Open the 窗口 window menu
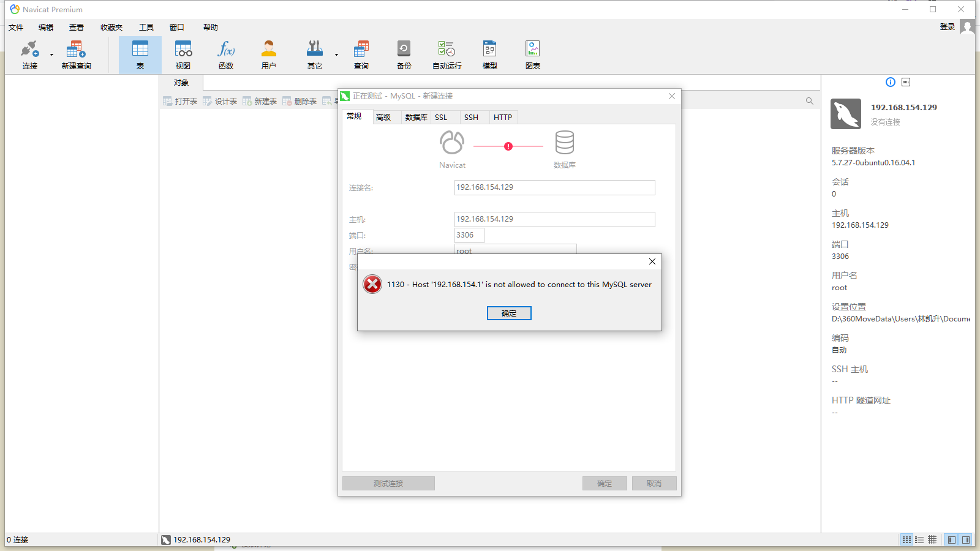Image resolution: width=980 pixels, height=551 pixels. tap(177, 28)
